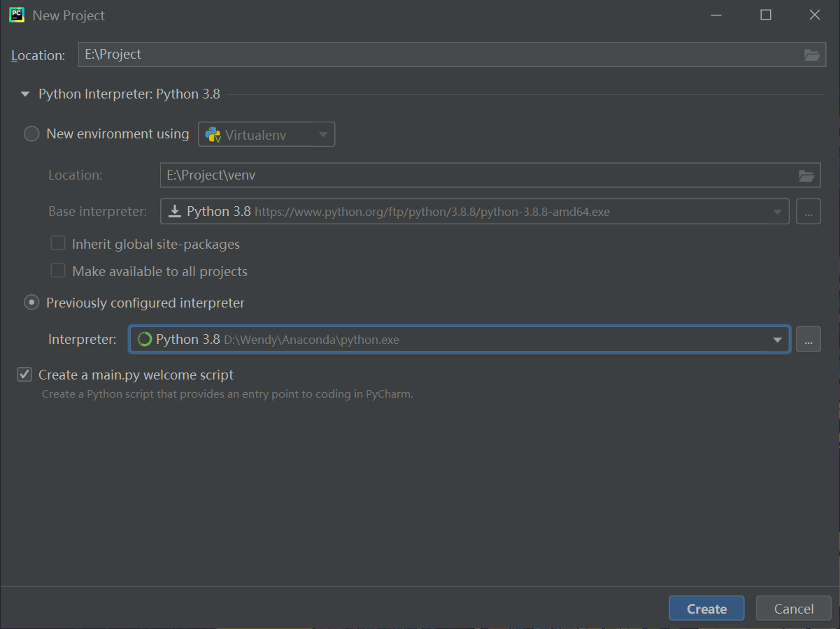Image resolution: width=840 pixels, height=629 pixels.
Task: Enable Make available to all projects
Action: [58, 270]
